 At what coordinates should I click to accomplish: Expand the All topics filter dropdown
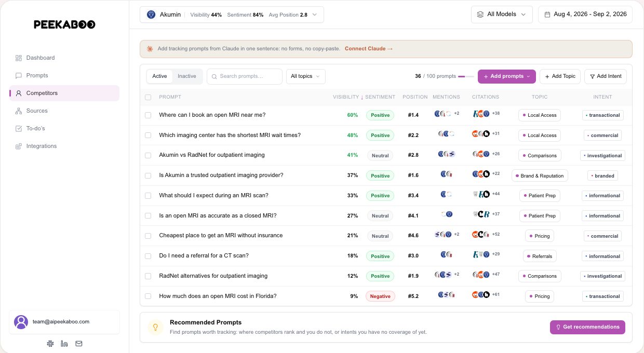point(306,76)
